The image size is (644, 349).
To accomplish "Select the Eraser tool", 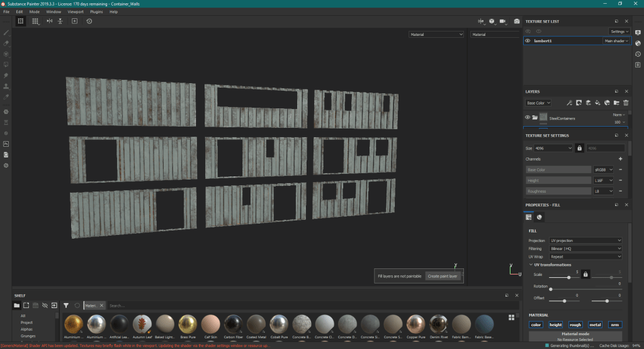I will click(6, 43).
